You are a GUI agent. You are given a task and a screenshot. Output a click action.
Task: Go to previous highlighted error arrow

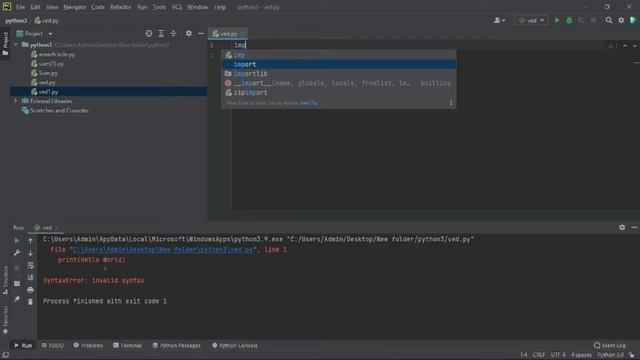pyautogui.click(x=625, y=46)
